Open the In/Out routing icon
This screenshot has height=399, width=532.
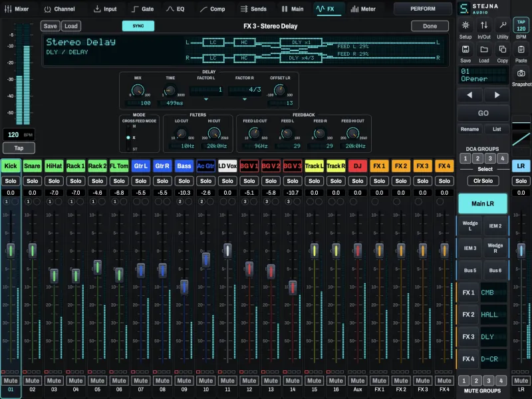(484, 25)
